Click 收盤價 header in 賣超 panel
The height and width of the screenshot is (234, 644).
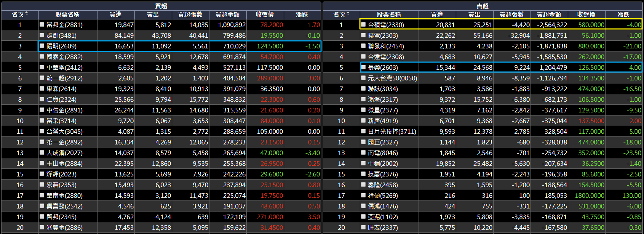(586, 14)
